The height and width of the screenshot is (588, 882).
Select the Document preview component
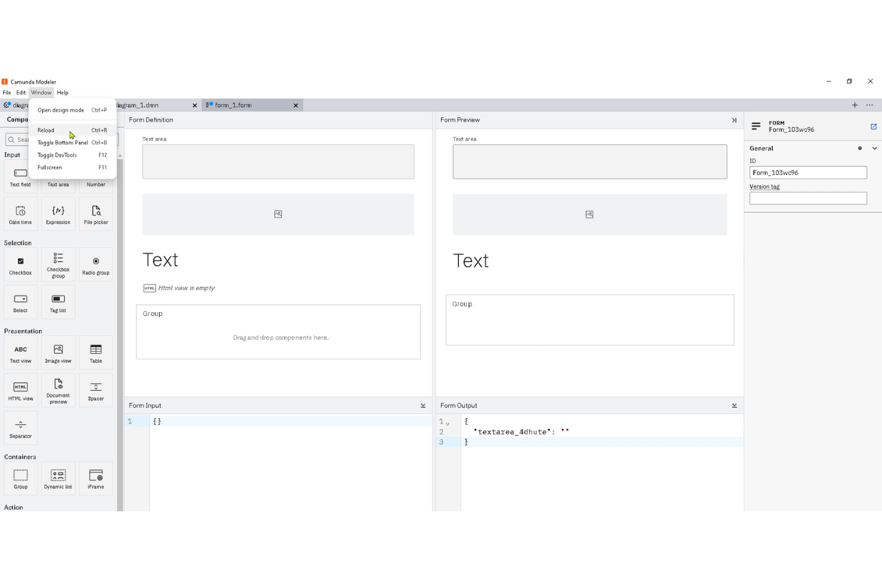pyautogui.click(x=58, y=390)
